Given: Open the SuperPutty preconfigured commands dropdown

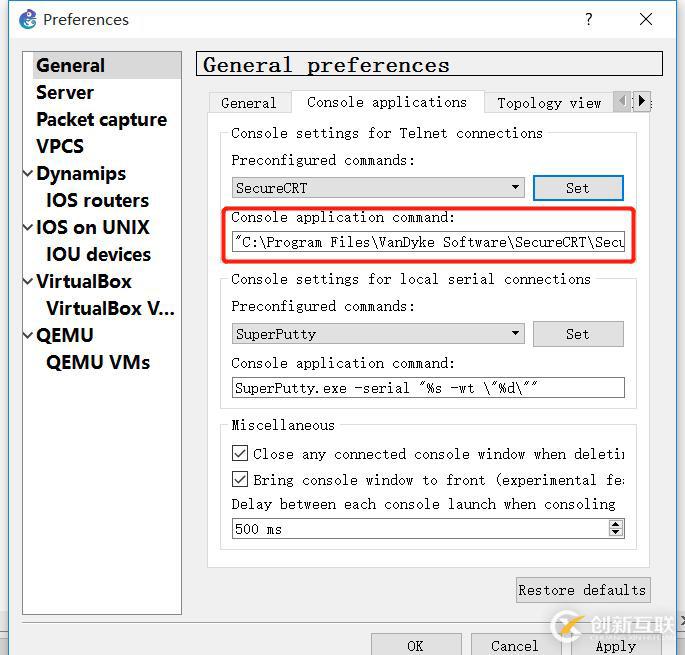Looking at the screenshot, I should (x=515, y=334).
